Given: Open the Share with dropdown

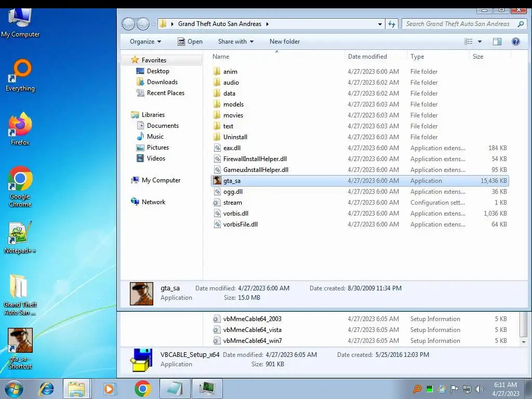Looking at the screenshot, I should point(235,42).
